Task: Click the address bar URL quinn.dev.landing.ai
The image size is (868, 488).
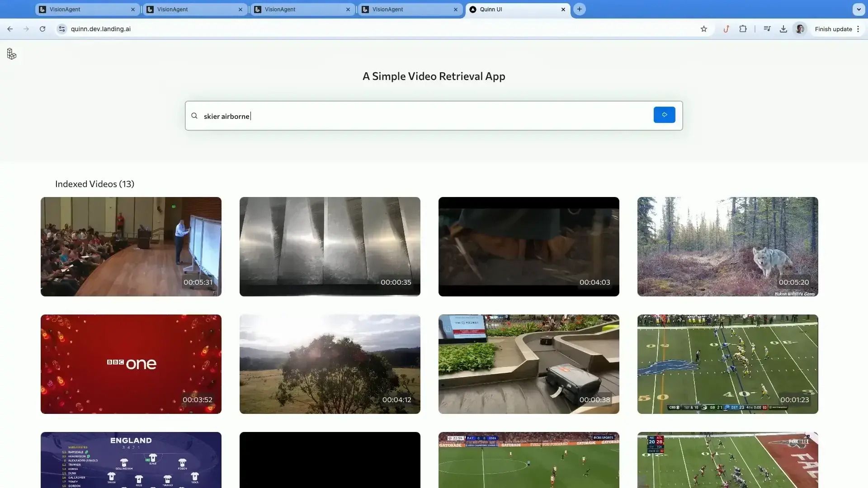Action: [x=101, y=29]
